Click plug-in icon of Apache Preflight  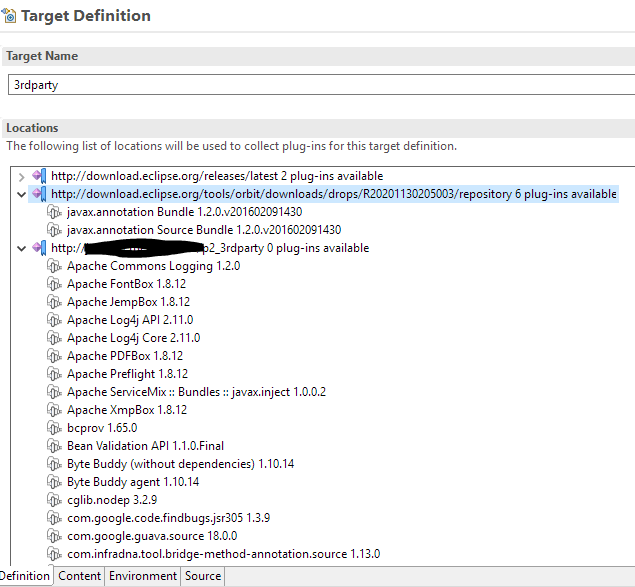pyautogui.click(x=54, y=374)
